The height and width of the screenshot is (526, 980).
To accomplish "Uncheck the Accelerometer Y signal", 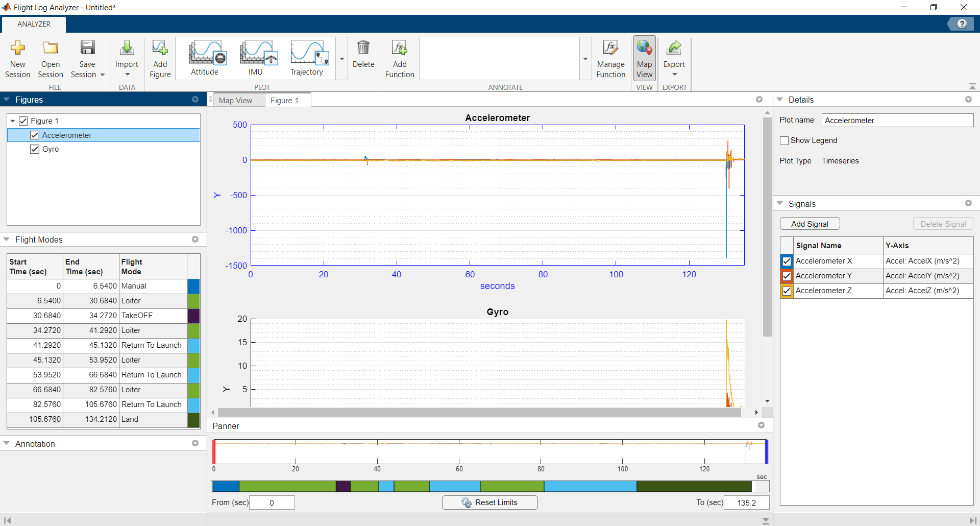I will [x=787, y=276].
